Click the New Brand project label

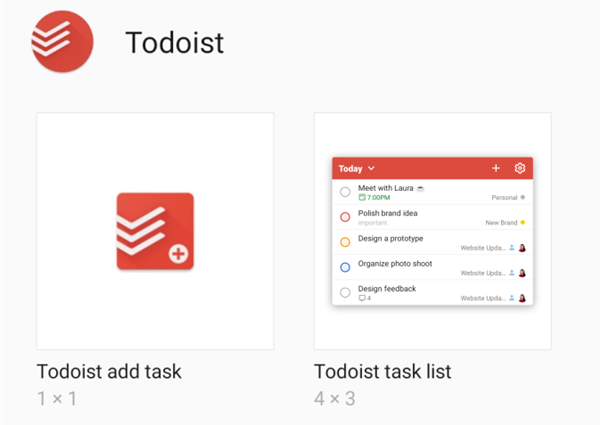pyautogui.click(x=501, y=223)
